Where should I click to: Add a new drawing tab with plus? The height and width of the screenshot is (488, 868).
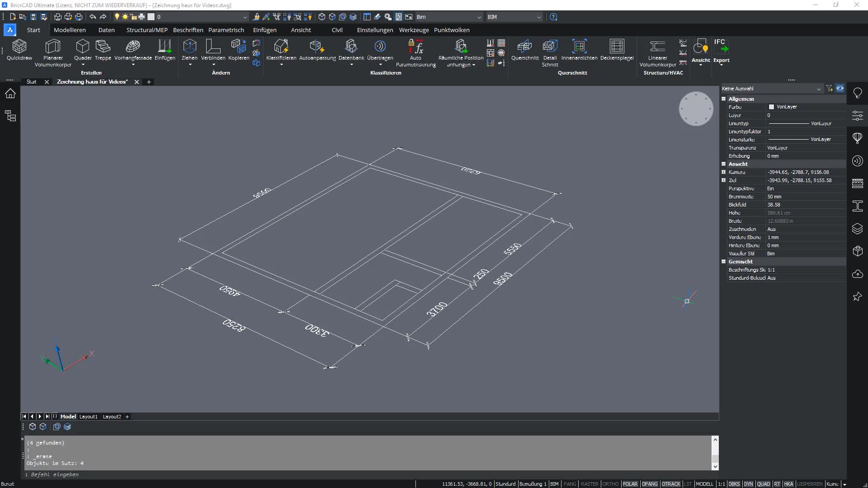[149, 82]
